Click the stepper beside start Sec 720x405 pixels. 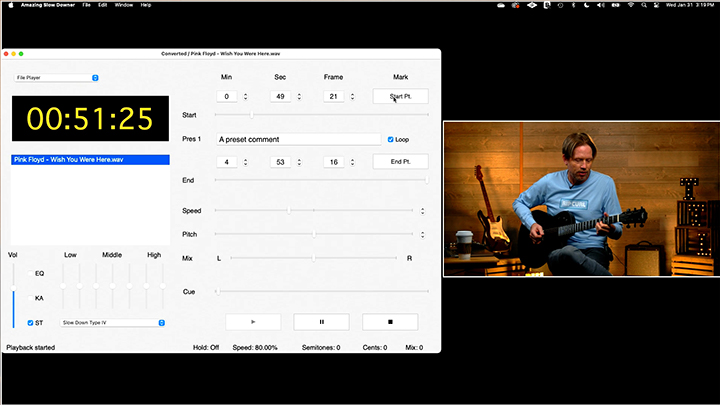pos(299,96)
